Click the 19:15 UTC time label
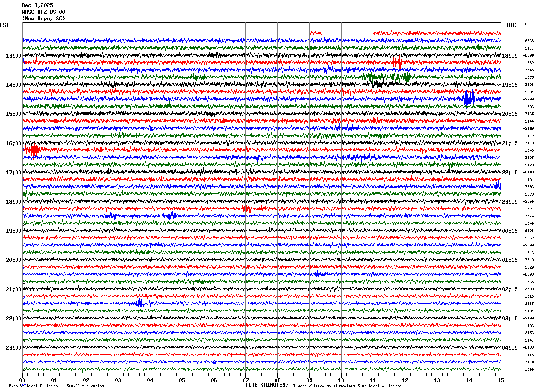536x392 pixels. click(510, 85)
